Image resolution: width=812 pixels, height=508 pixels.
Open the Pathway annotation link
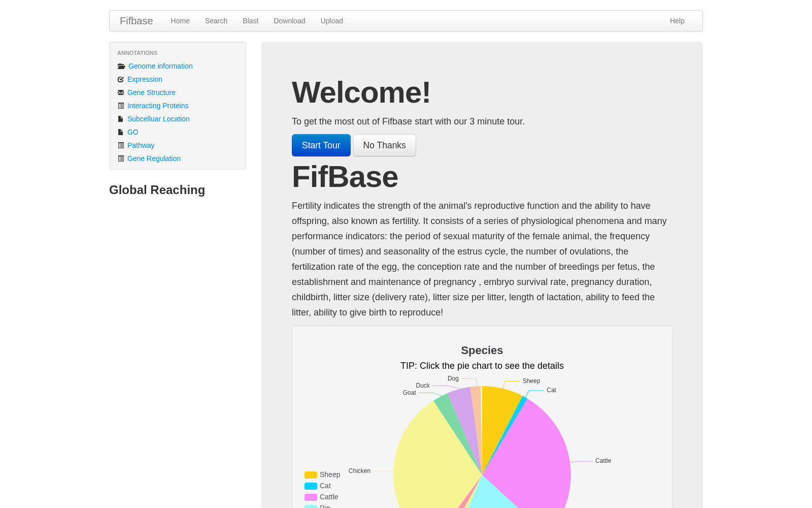click(x=141, y=145)
